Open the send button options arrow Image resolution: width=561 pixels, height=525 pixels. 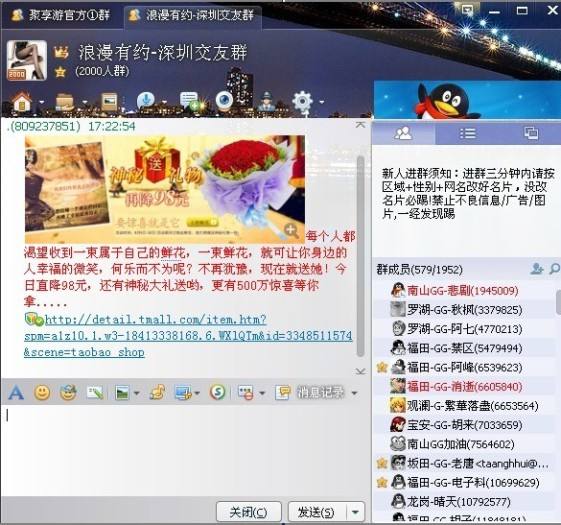356,512
